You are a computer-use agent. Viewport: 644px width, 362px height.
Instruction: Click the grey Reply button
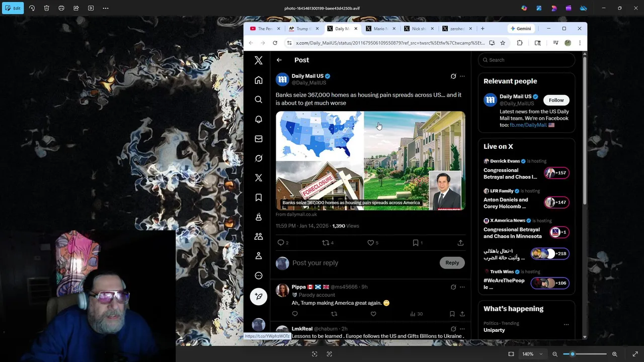click(452, 262)
